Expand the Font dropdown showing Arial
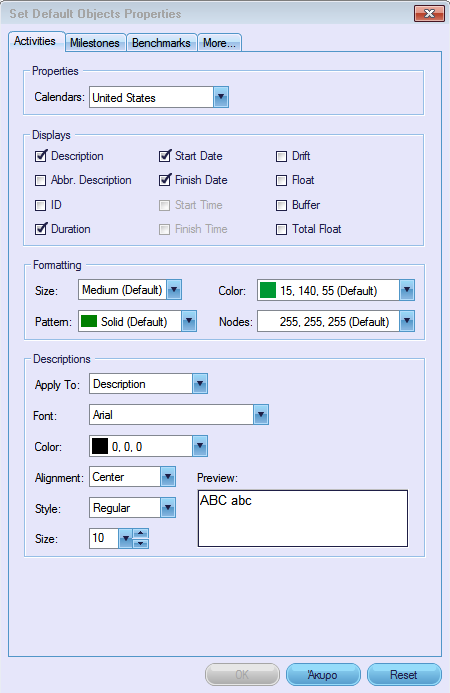Screen dimensions: 450x693 click(x=261, y=415)
